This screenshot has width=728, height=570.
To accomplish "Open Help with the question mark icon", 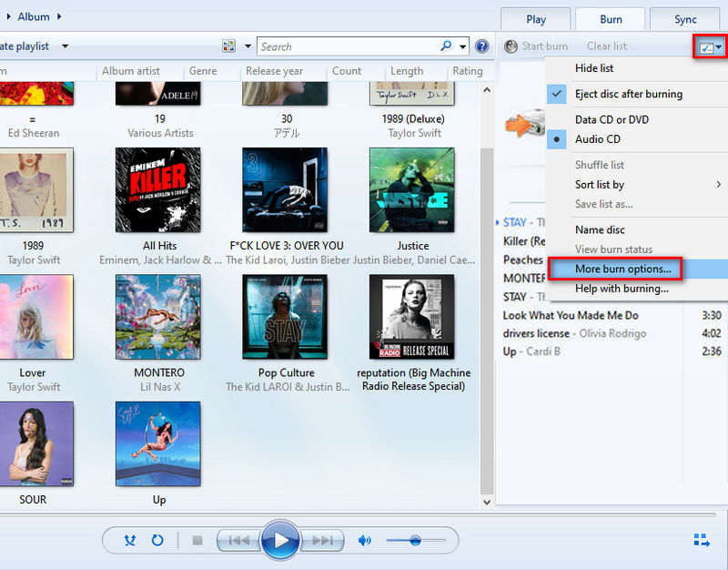I will [482, 46].
